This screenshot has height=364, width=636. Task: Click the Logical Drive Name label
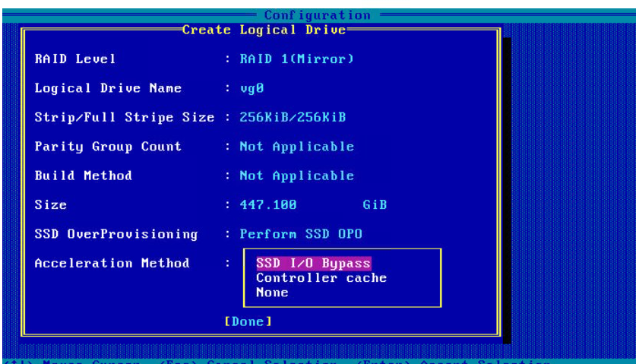[x=108, y=88]
